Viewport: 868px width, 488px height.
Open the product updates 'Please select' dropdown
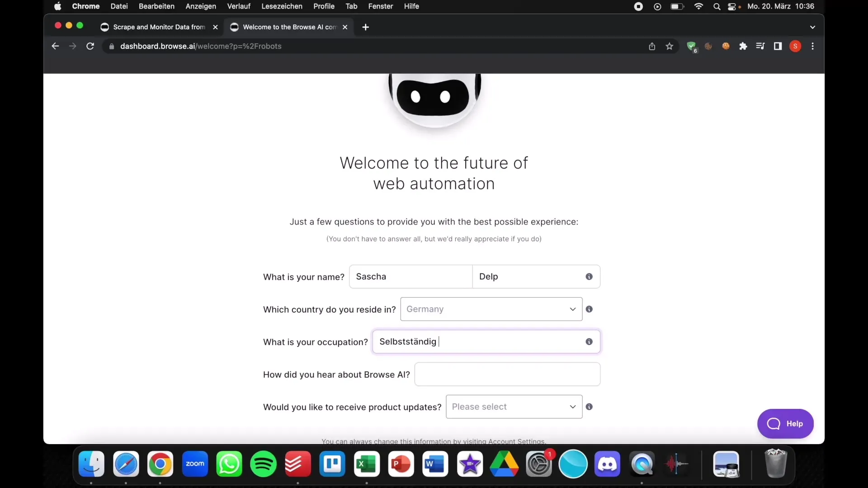click(x=514, y=407)
